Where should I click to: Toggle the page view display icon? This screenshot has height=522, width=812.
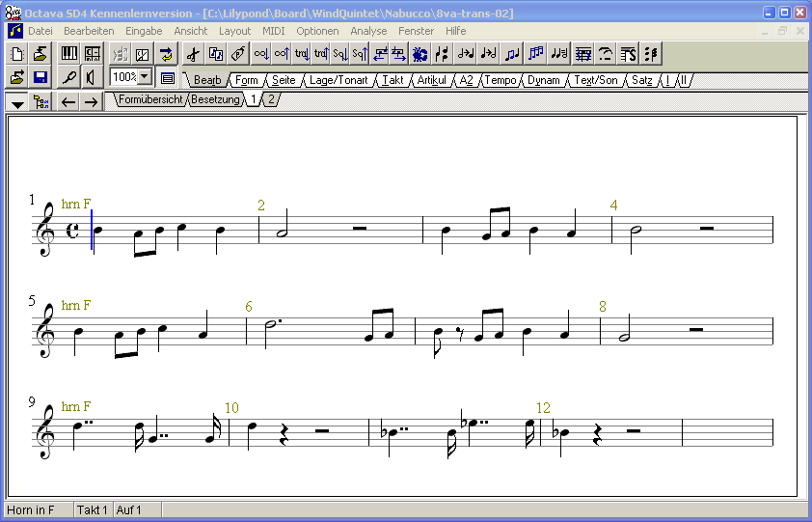click(167, 78)
